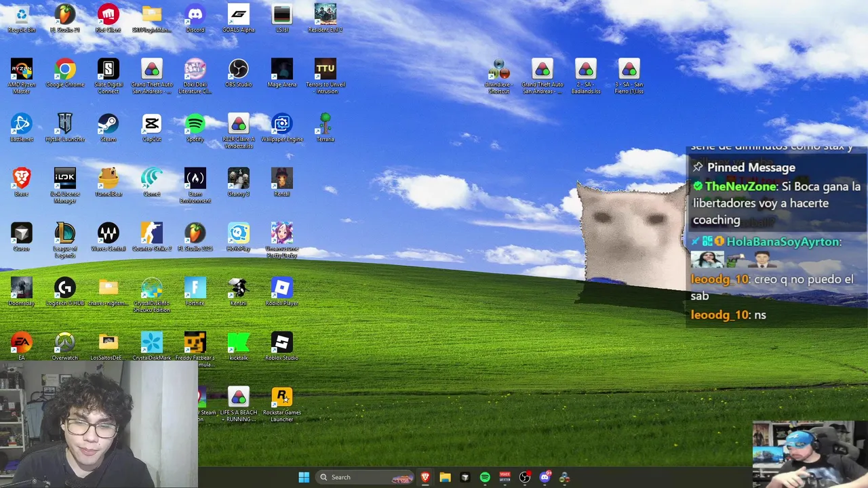This screenshot has width=868, height=488.
Task: Launch Battle.net shortcut
Action: (21, 127)
